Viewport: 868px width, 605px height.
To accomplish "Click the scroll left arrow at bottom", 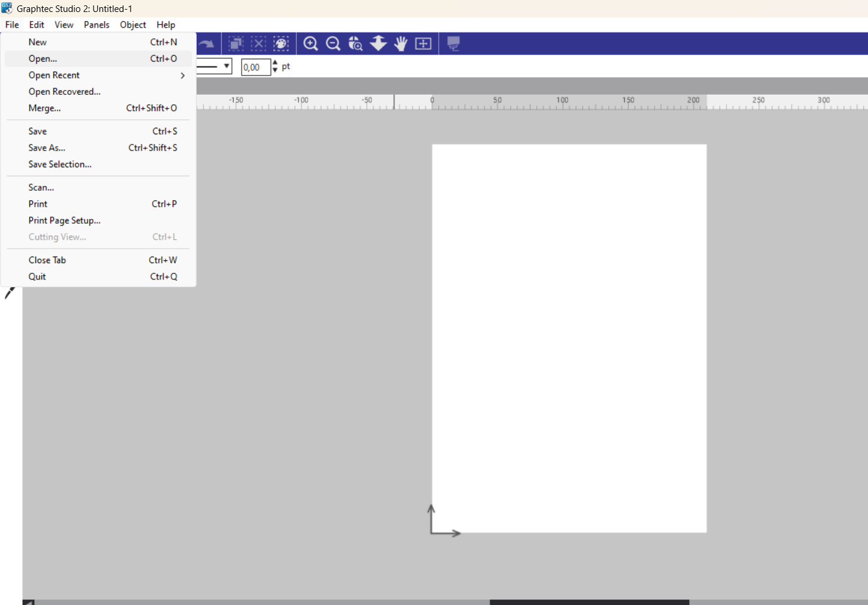I will coord(28,602).
